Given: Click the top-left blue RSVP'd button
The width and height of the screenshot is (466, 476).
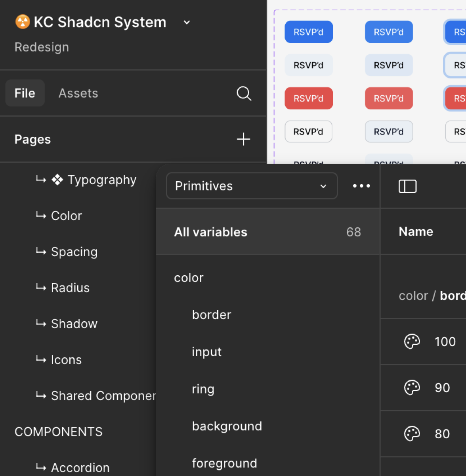Looking at the screenshot, I should 308,32.
